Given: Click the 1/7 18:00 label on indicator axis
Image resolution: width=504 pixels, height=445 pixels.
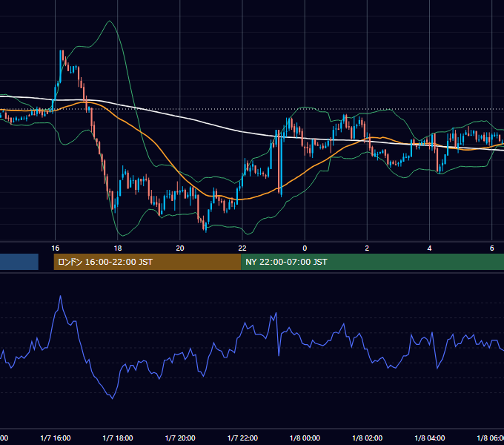Looking at the screenshot, I should (x=118, y=438).
